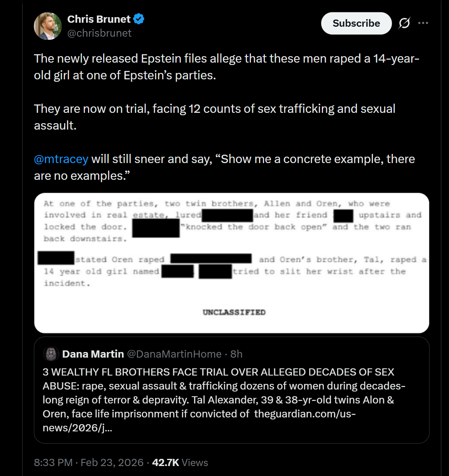
Task: Click the Chris Brunet display name
Action: [x=99, y=19]
